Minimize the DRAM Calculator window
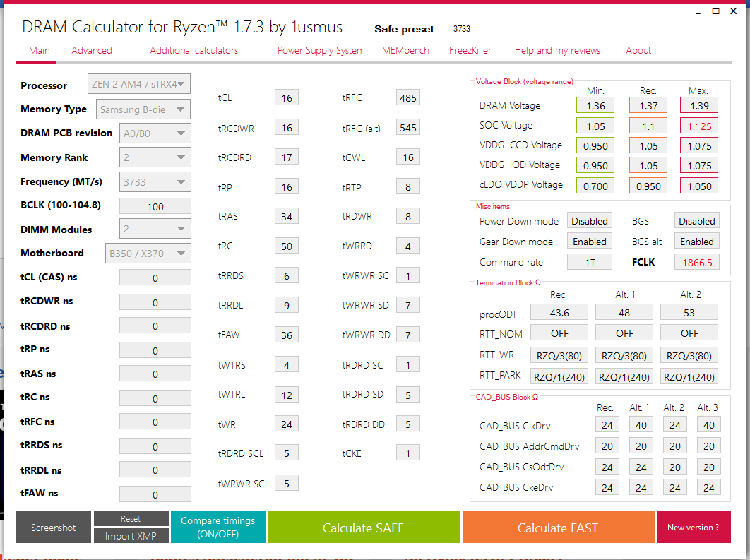The image size is (750, 560). tap(698, 11)
